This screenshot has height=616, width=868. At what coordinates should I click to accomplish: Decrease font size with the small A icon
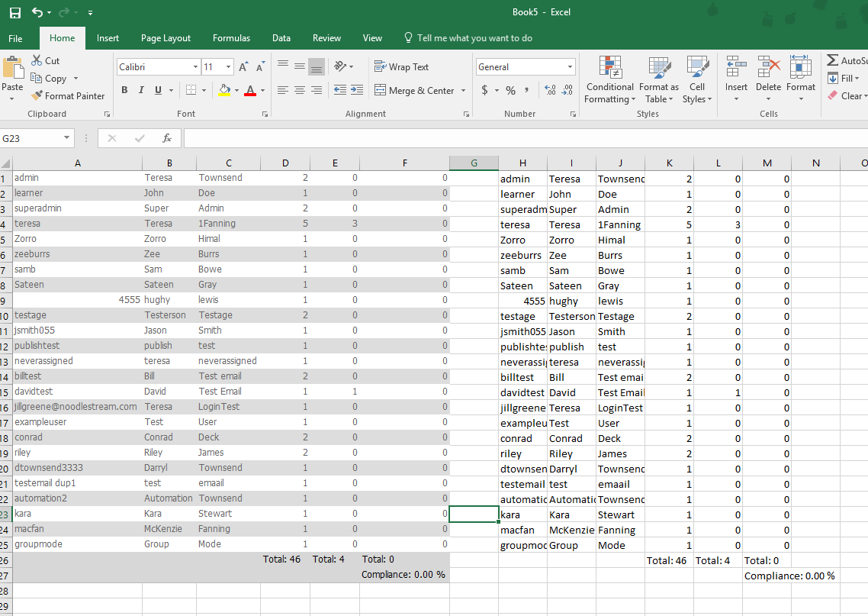(x=260, y=67)
